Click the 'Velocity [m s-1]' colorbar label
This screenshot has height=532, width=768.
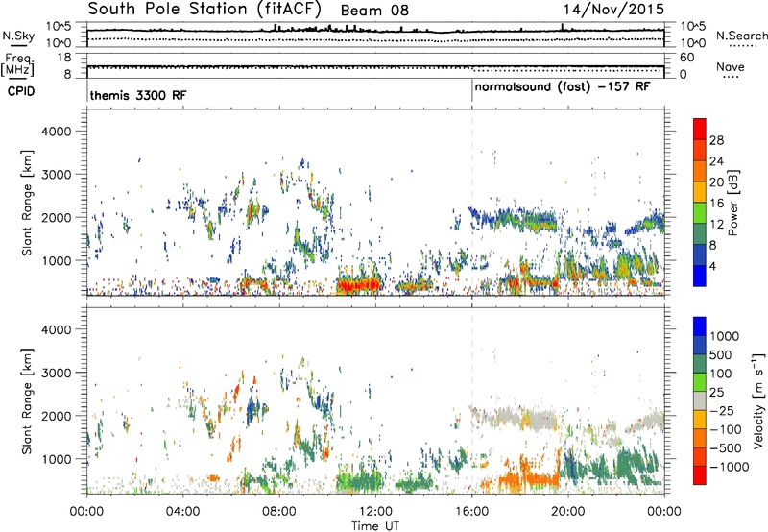(758, 400)
